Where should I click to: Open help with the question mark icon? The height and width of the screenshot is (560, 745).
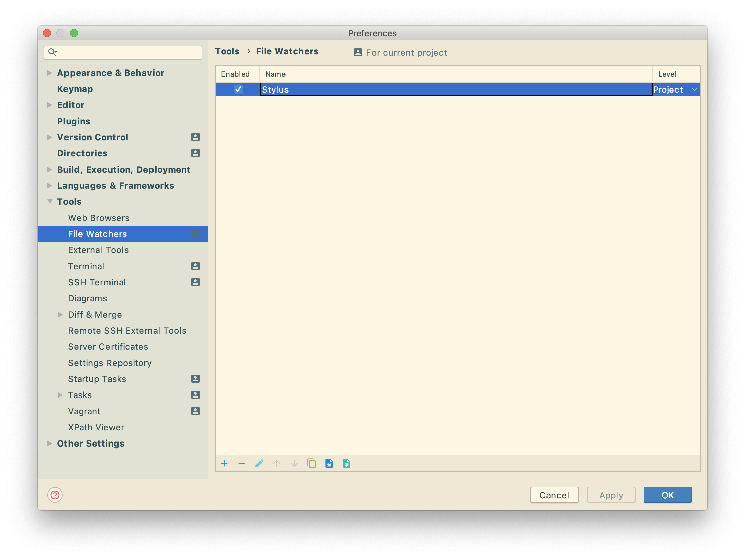coord(55,495)
